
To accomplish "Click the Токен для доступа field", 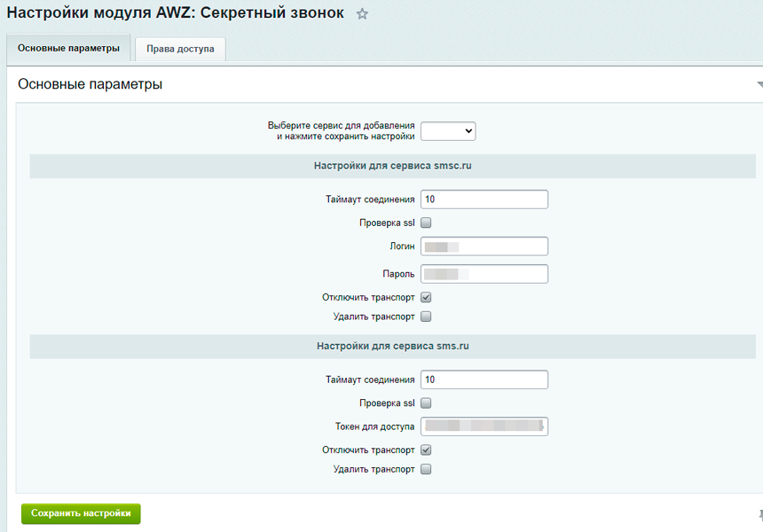I will coord(484,426).
